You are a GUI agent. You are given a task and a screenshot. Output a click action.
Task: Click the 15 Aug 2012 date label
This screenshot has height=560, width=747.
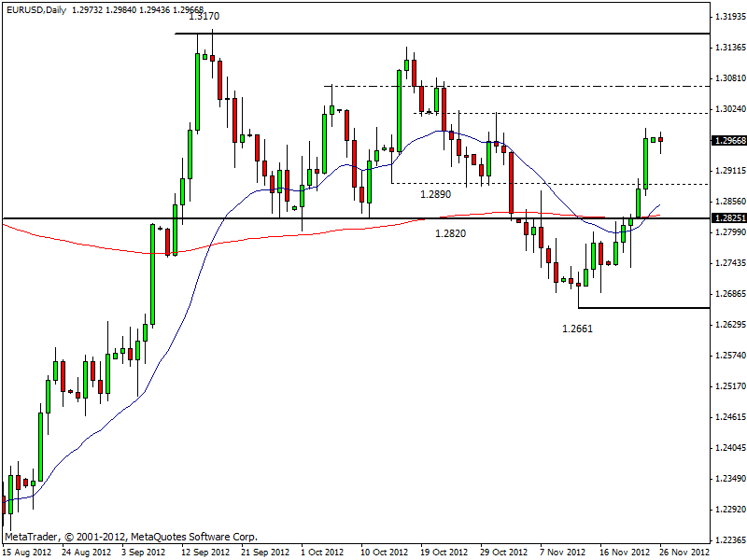28,552
